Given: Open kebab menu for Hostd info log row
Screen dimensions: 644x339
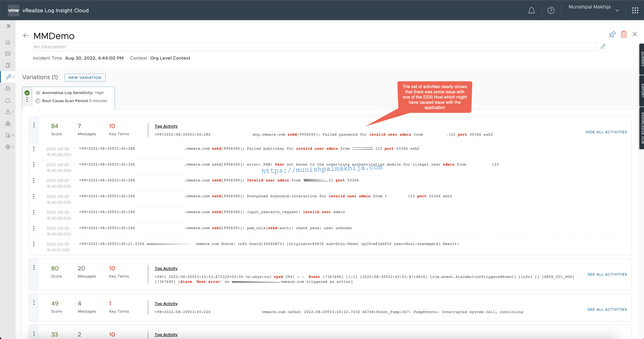Looking at the screenshot, I should [x=34, y=244].
